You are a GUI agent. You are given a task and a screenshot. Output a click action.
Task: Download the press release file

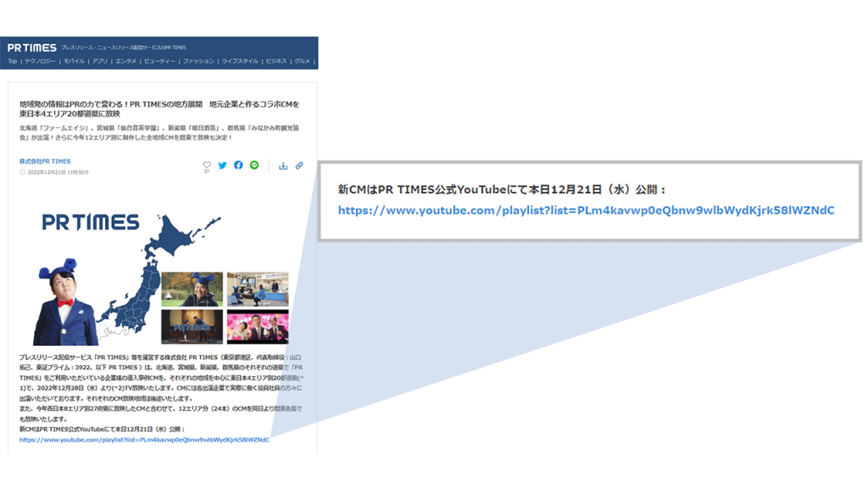coord(283,165)
